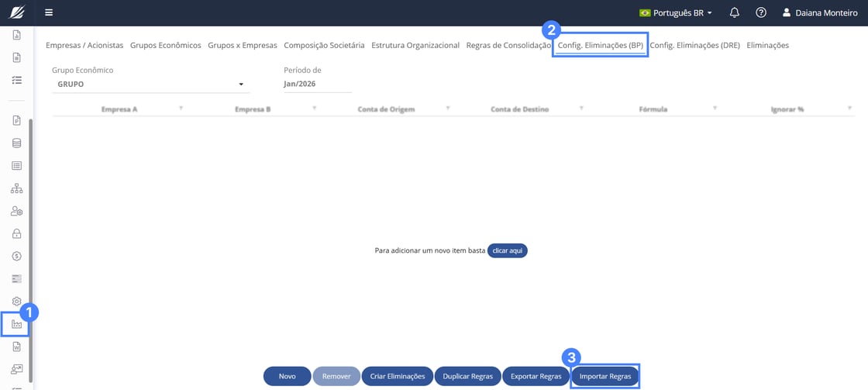Switch to the Empresas / Acionistas tab

click(x=84, y=46)
